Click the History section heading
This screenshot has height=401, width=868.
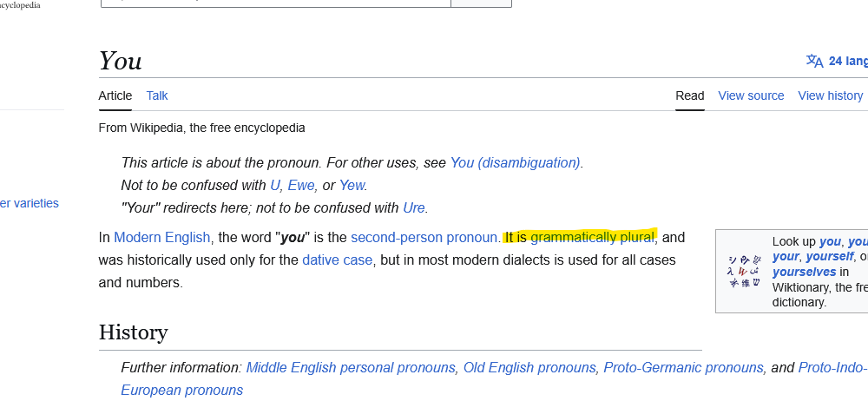(x=134, y=332)
